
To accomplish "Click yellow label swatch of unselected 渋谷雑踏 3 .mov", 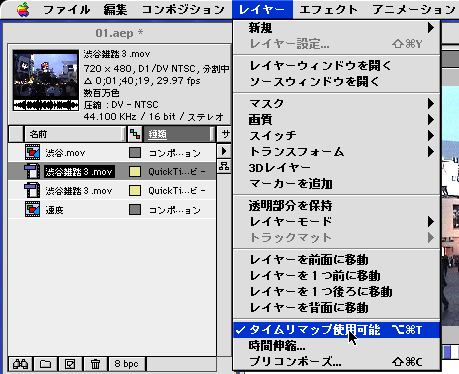I will [x=135, y=191].
